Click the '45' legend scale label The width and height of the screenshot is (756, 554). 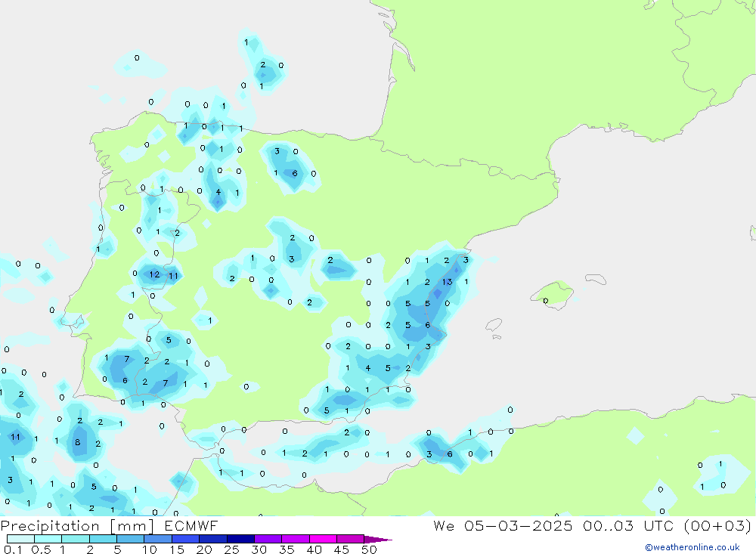tap(342, 549)
